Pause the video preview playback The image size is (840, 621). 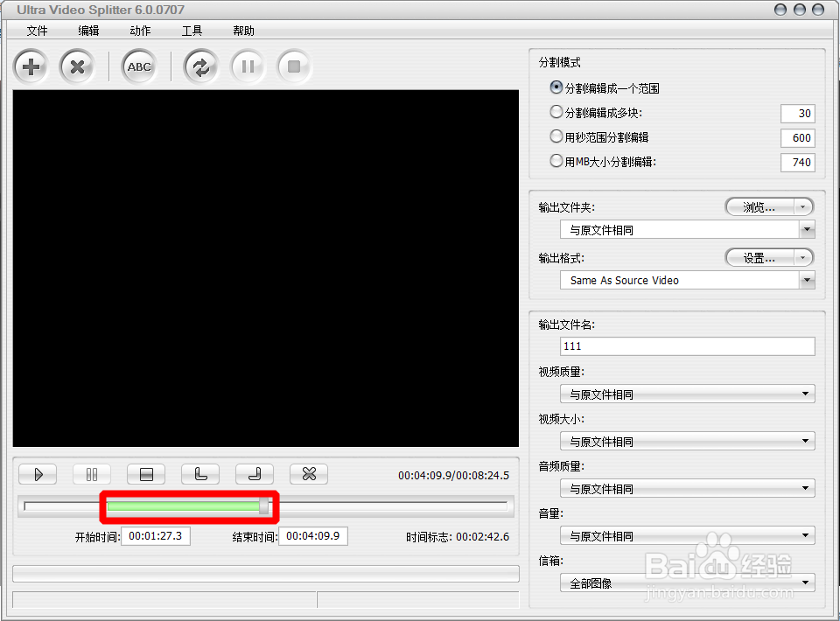pyautogui.click(x=92, y=474)
